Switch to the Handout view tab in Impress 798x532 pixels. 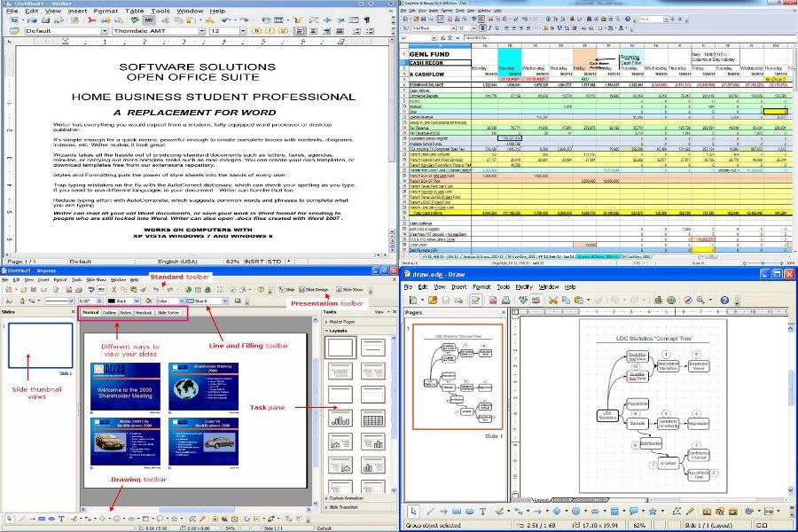coord(144,313)
